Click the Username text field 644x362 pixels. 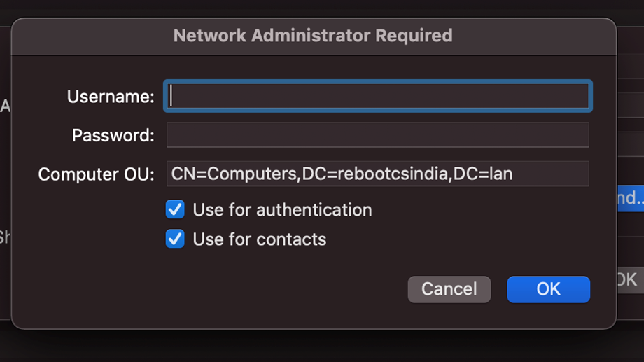(377, 96)
